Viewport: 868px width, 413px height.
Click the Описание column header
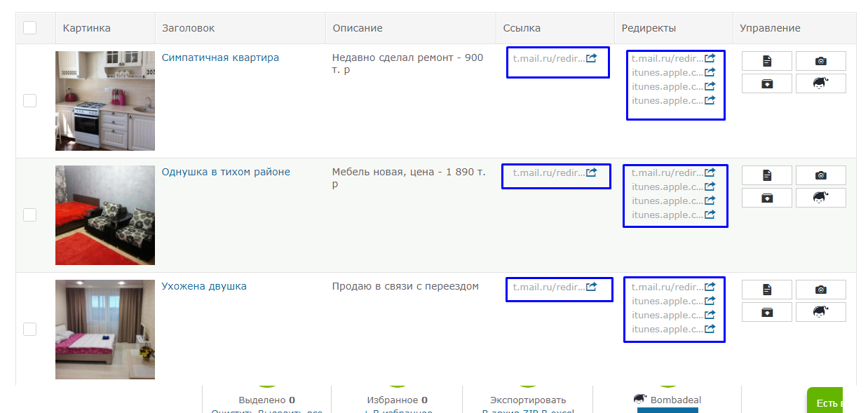(358, 28)
